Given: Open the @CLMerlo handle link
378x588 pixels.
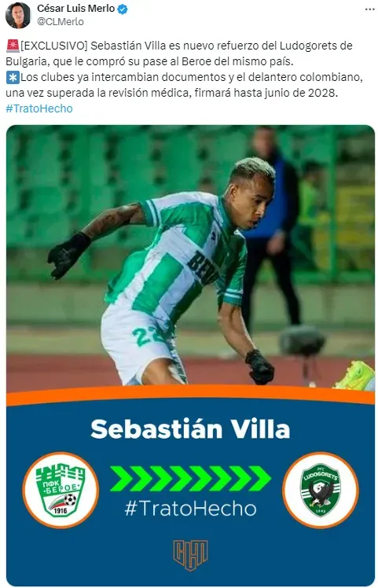Looking at the screenshot, I should click(x=61, y=22).
